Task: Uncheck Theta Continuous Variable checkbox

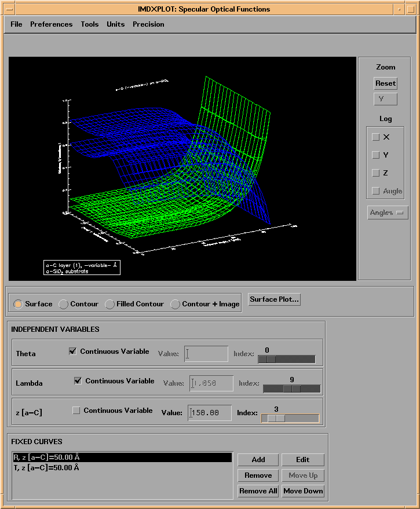Action: click(73, 351)
